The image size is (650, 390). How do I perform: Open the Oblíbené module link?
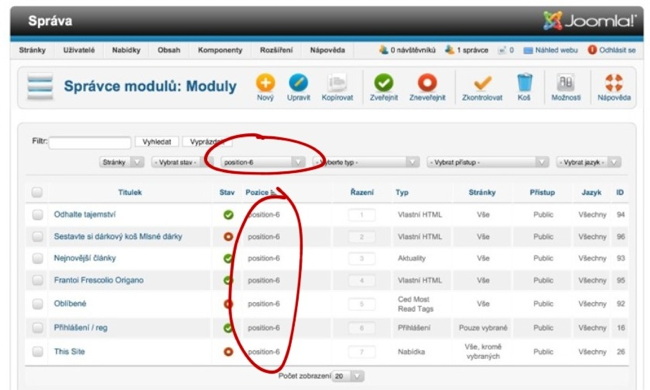[x=70, y=303]
